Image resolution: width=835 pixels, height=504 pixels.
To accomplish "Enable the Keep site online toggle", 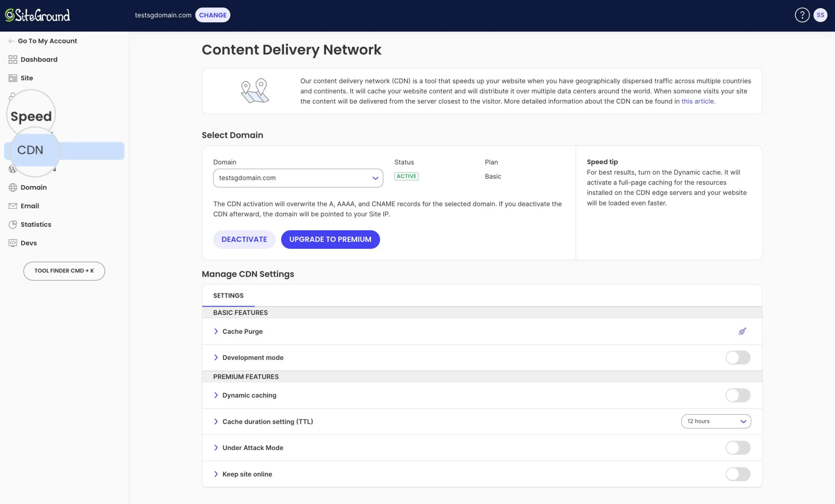I will [x=738, y=474].
